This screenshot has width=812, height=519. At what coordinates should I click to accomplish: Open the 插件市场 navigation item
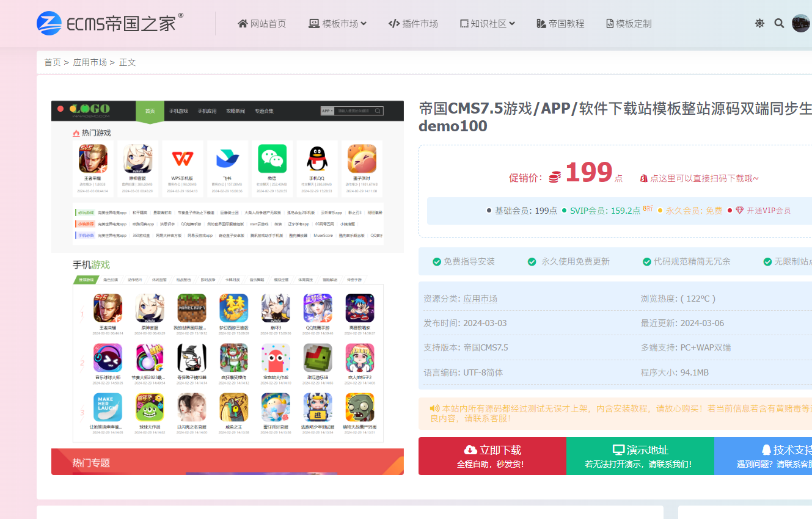coord(413,23)
